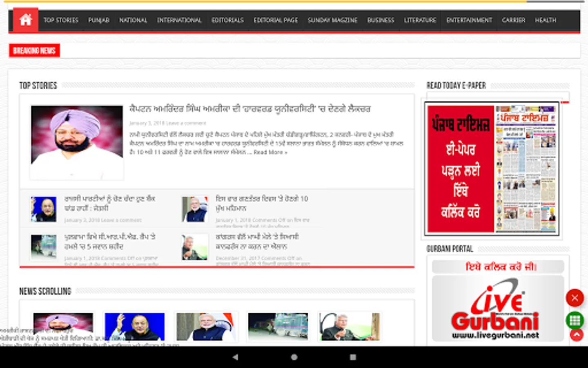The width and height of the screenshot is (588, 368).
Task: Open the News Scrolling thumbnail of a bus at night
Action: [278, 326]
